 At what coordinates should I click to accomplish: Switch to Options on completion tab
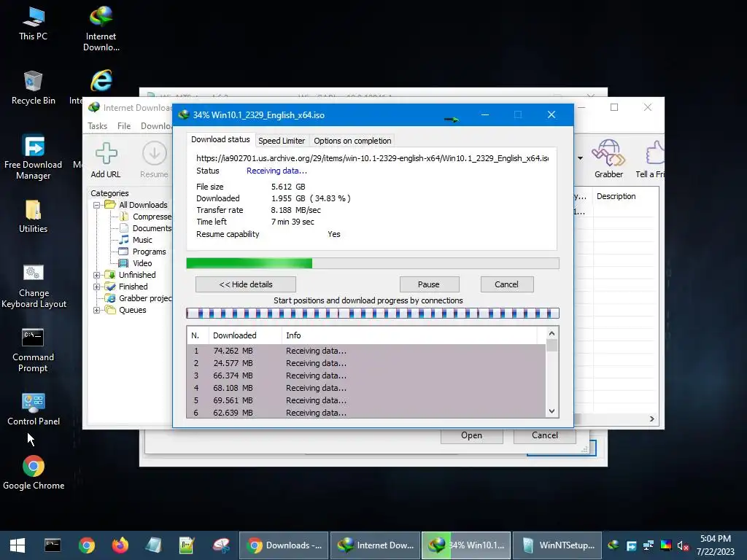coord(352,141)
